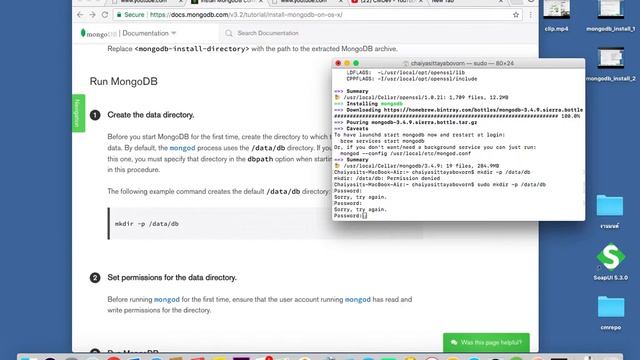
Task: Click the search magnifier icon
Action: pyautogui.click(x=229, y=33)
